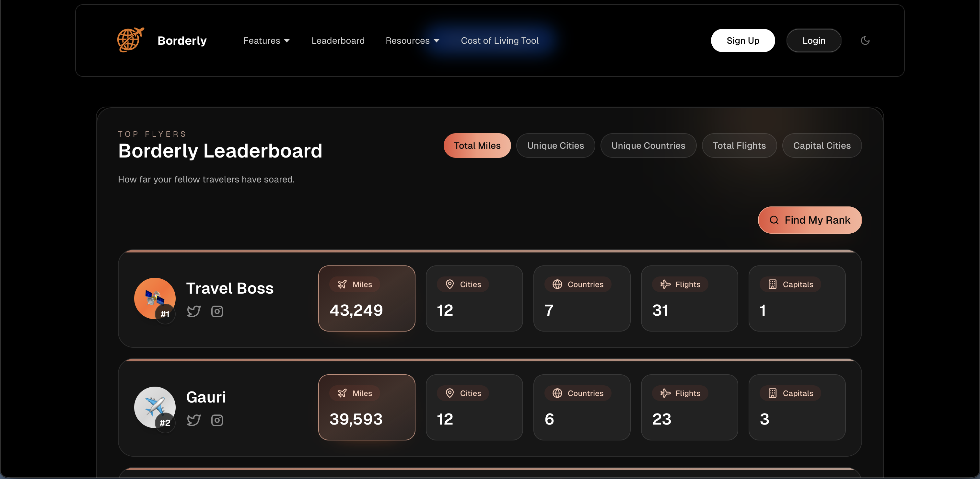Switch ranking to Unique Cities
Viewport: 980px width, 479px height.
coord(555,145)
